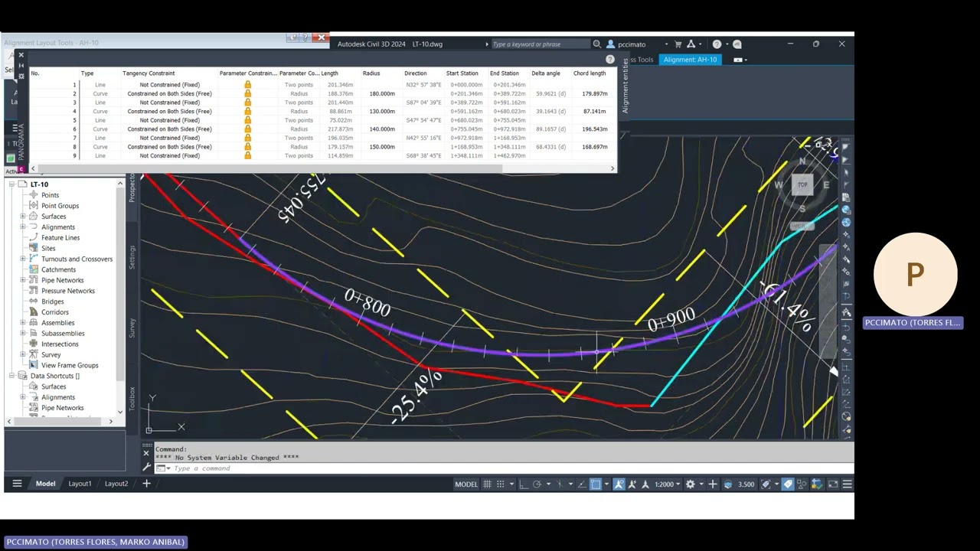Click the lock icon in row 9
Screen dimensions: 980x551
tap(247, 156)
